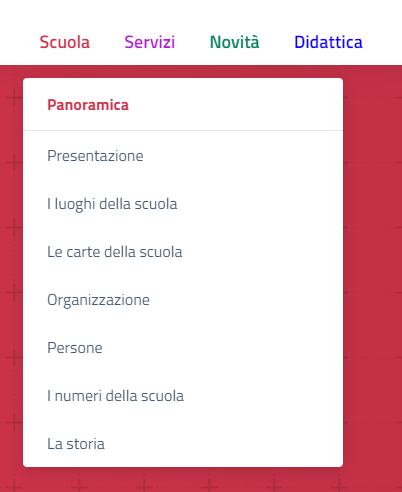The image size is (402, 492).
Task: Expand the Servizi navigation dropdown
Action: [150, 42]
